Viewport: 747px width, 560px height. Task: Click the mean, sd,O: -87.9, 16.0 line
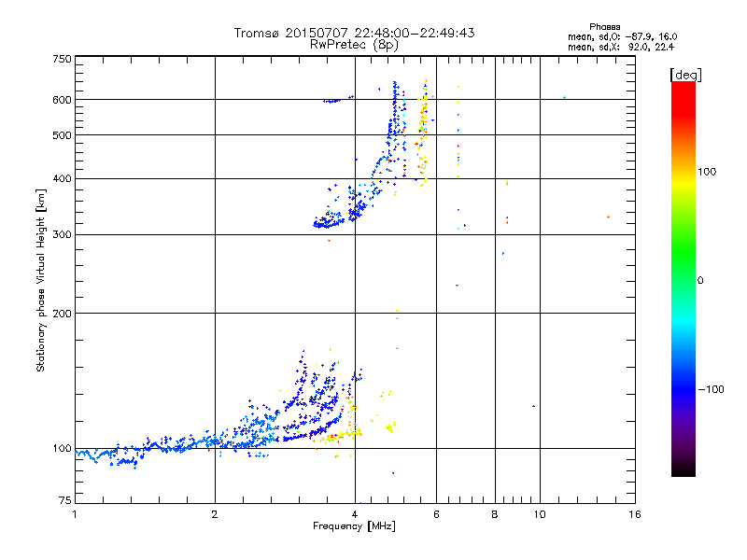pos(622,36)
